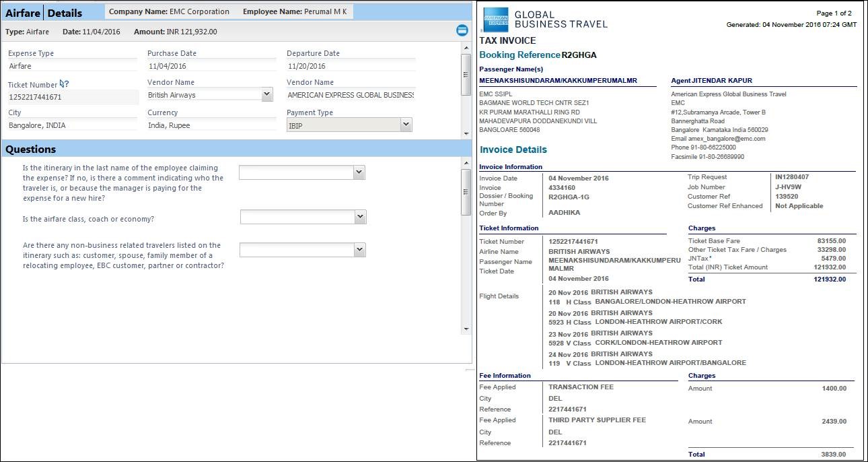This screenshot has height=462, width=868.
Task: Open the British Airways Vendor Name dropdown
Action: point(267,95)
